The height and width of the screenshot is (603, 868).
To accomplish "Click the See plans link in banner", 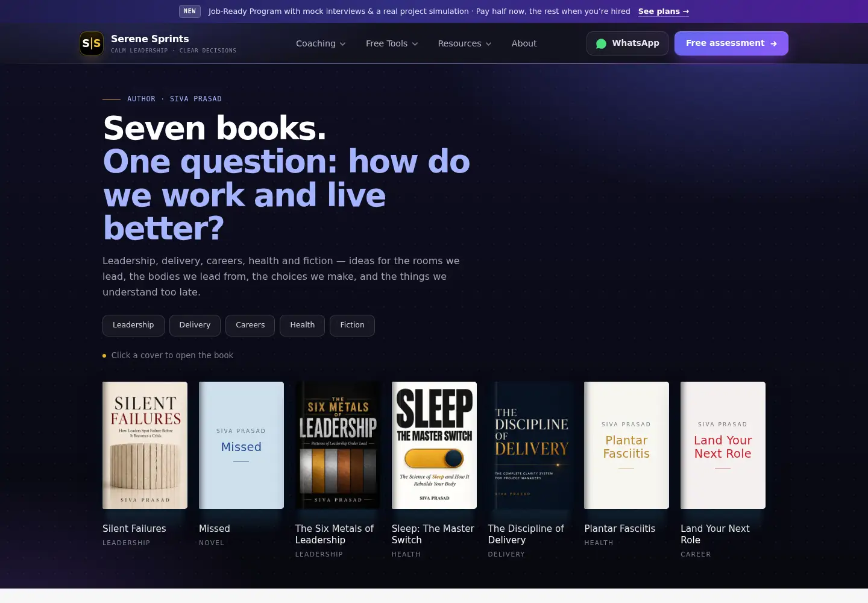I will 664,11.
